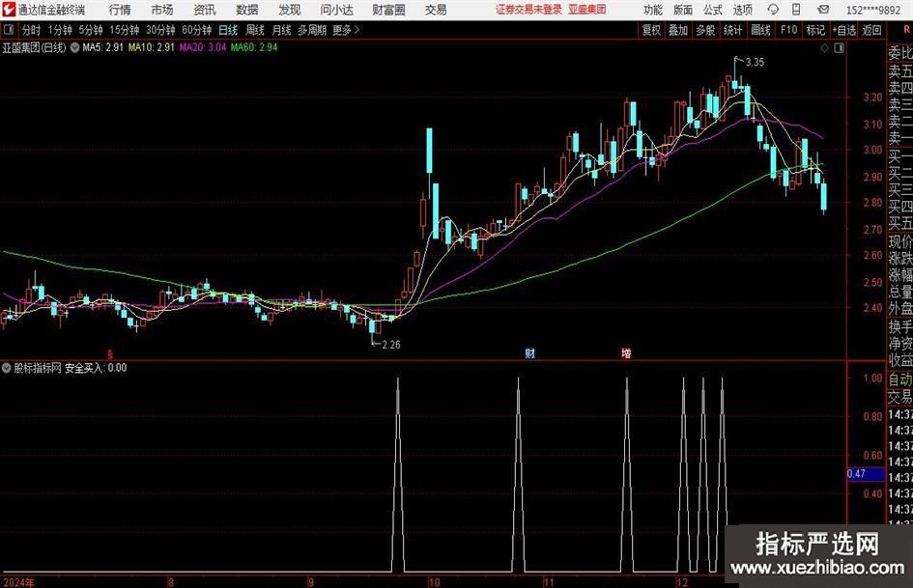Click the account 152****9892
Image resolution: width=913 pixels, height=588 pixels.
click(873, 10)
